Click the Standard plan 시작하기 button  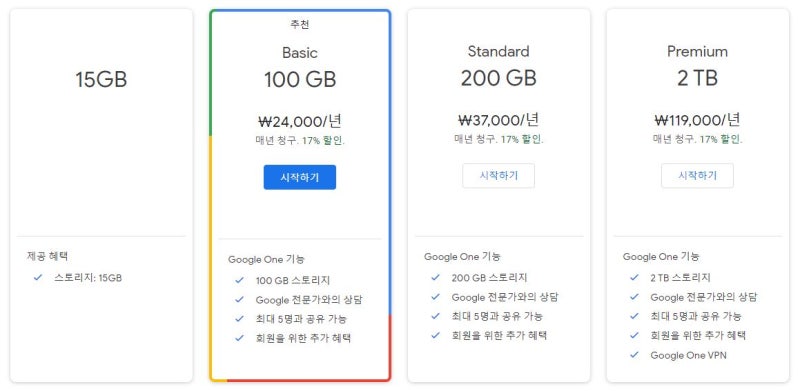pyautogui.click(x=498, y=176)
